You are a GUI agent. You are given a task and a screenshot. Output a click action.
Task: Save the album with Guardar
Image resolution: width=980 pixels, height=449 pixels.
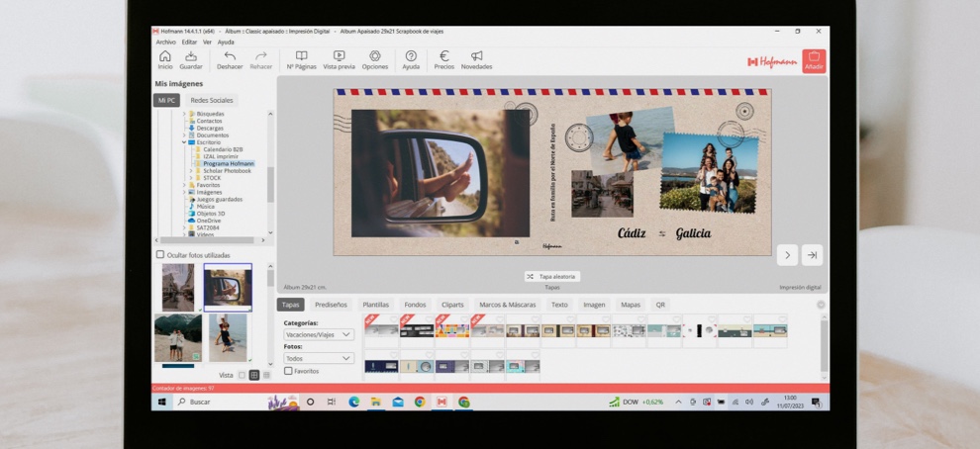point(191,58)
